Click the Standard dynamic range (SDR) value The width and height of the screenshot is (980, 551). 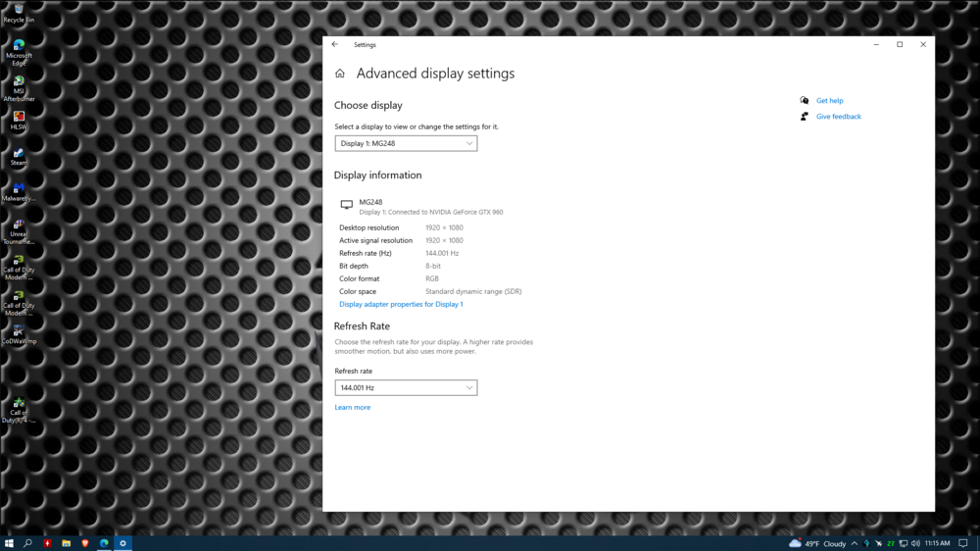[473, 291]
